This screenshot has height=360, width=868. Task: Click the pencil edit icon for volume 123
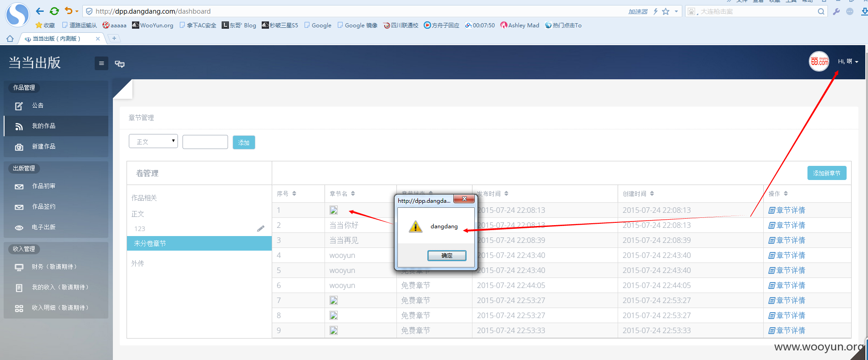[x=261, y=228]
